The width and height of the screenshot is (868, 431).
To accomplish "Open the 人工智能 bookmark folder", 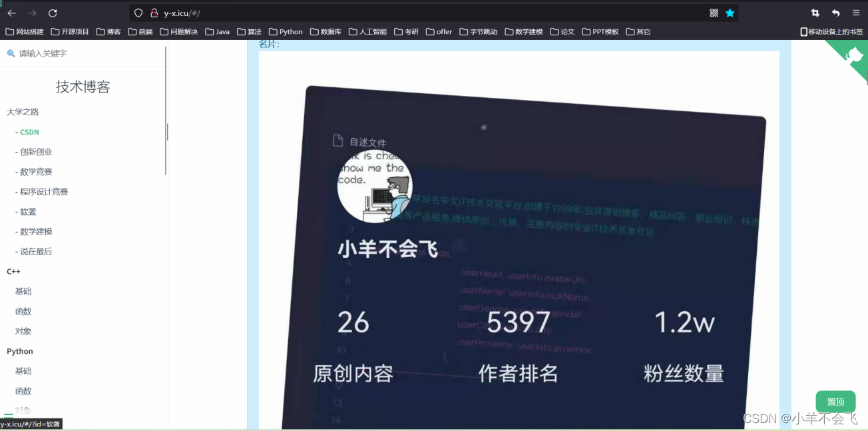I will click(368, 31).
